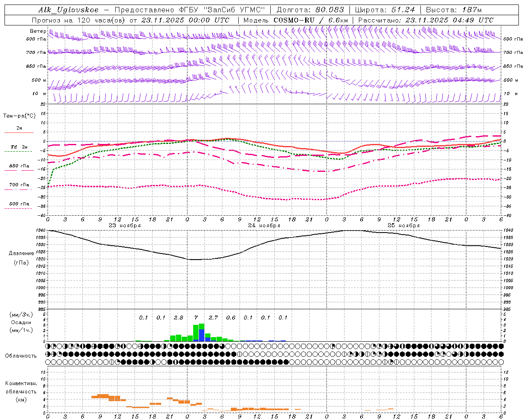Screen dimensions: 525x420
Task: Click the 'Облачность' cloud cover label
Action: pos(21,356)
